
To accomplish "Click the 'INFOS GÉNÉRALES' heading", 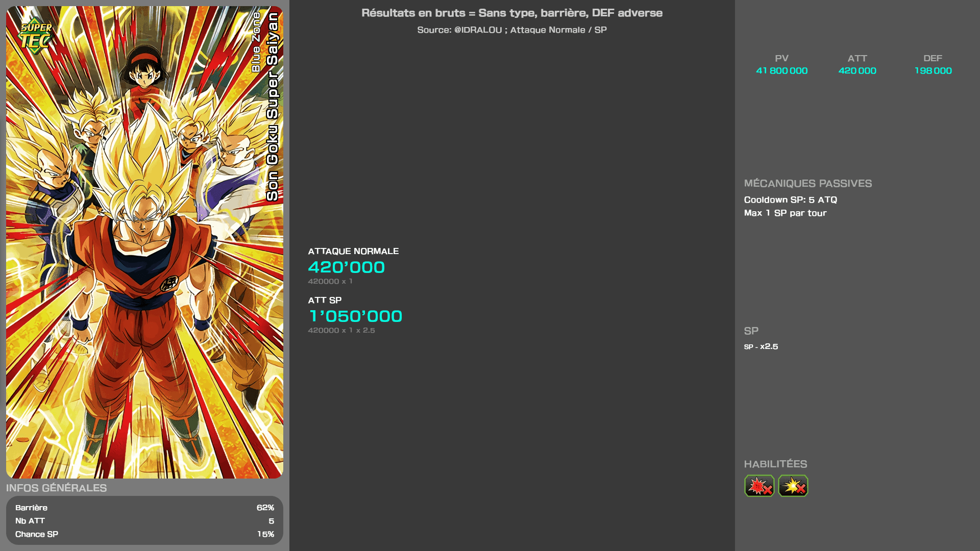I will [x=57, y=488].
